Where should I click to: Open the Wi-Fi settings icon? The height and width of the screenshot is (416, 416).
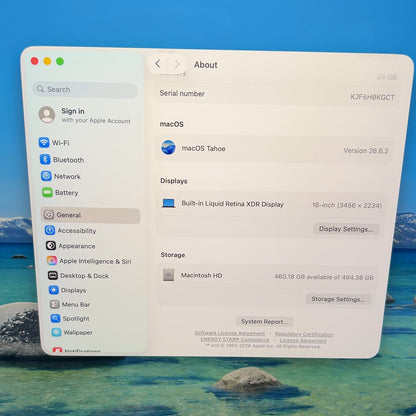(x=44, y=142)
